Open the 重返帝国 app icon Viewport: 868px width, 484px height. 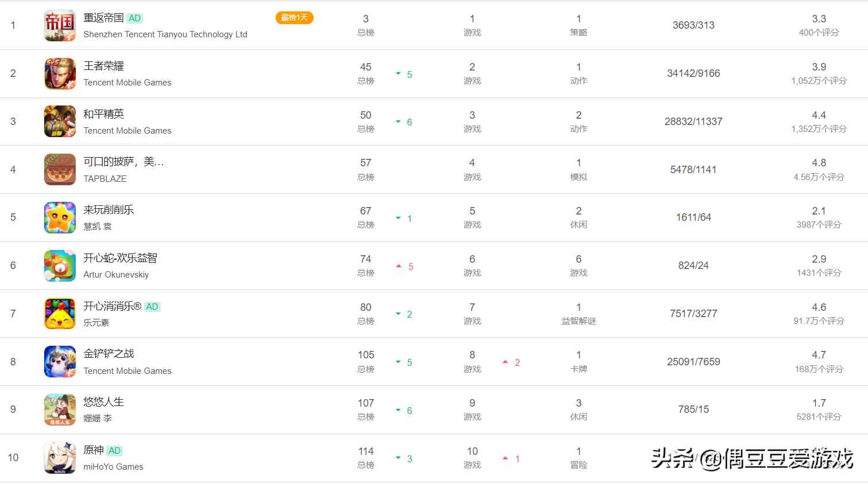[60, 25]
